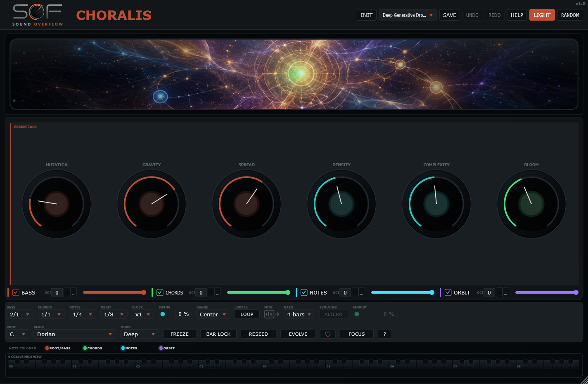Click the Root/Bass note colour dot
This screenshot has height=384, width=588.
(47, 348)
